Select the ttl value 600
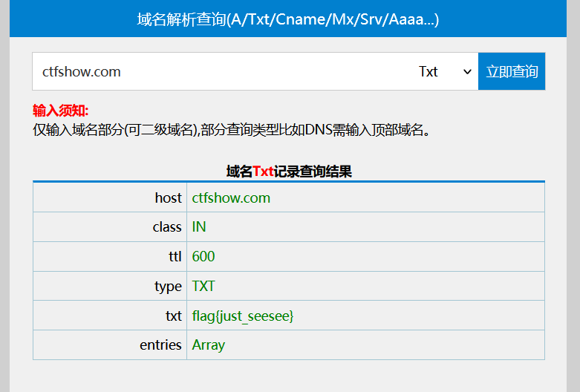Image resolution: width=580 pixels, height=392 pixels. point(203,256)
